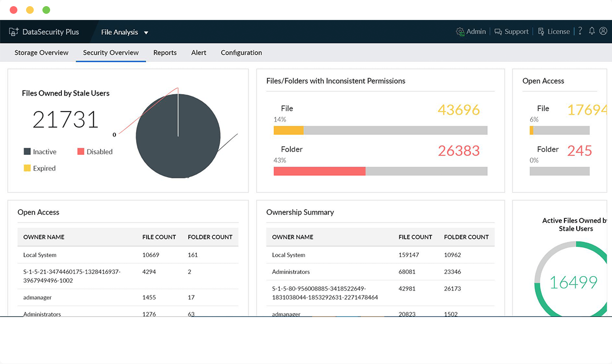This screenshot has width=612, height=364.
Task: Switch to the Storage Overview tab
Action: coord(41,53)
